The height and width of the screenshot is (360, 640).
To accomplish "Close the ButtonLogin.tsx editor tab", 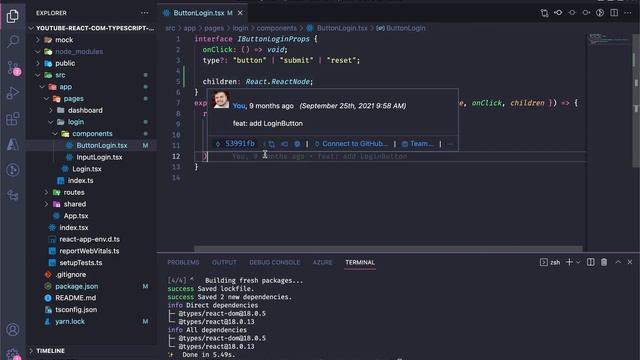I will pos(240,13).
